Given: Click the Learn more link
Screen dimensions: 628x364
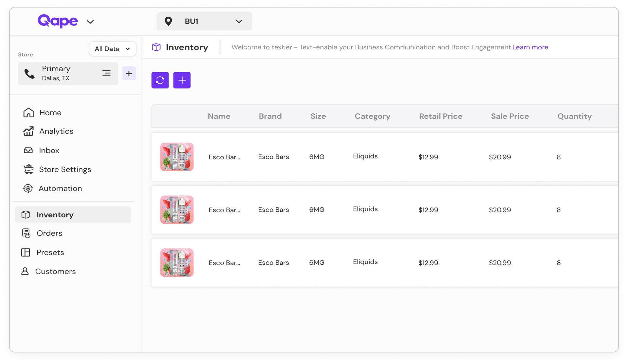Looking at the screenshot, I should pos(530,47).
